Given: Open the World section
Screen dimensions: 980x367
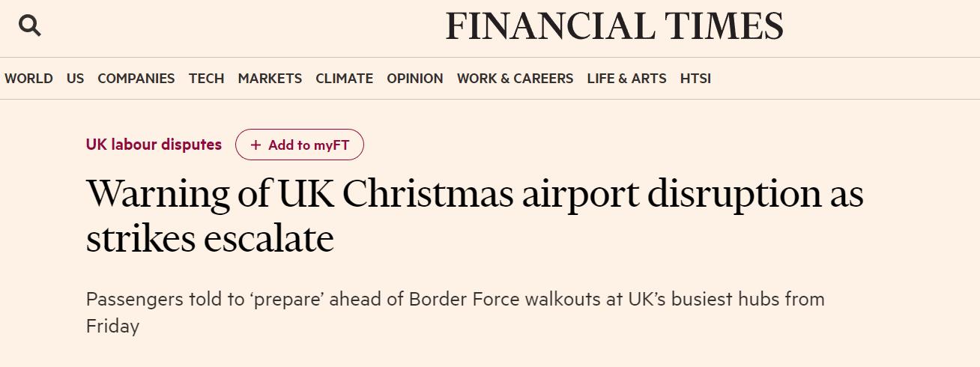Looking at the screenshot, I should [x=28, y=79].
